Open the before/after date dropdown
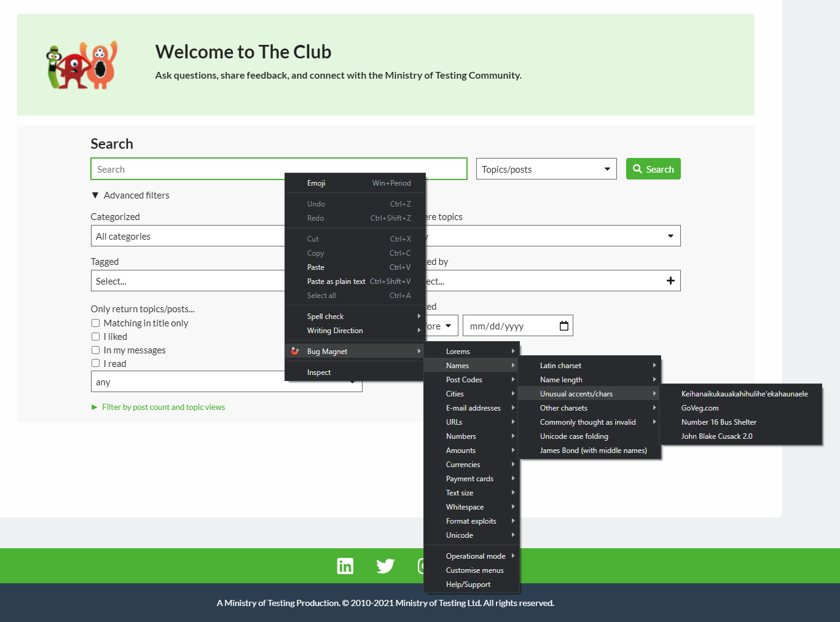Screen dimensions: 840x622 pyautogui.click(x=441, y=326)
